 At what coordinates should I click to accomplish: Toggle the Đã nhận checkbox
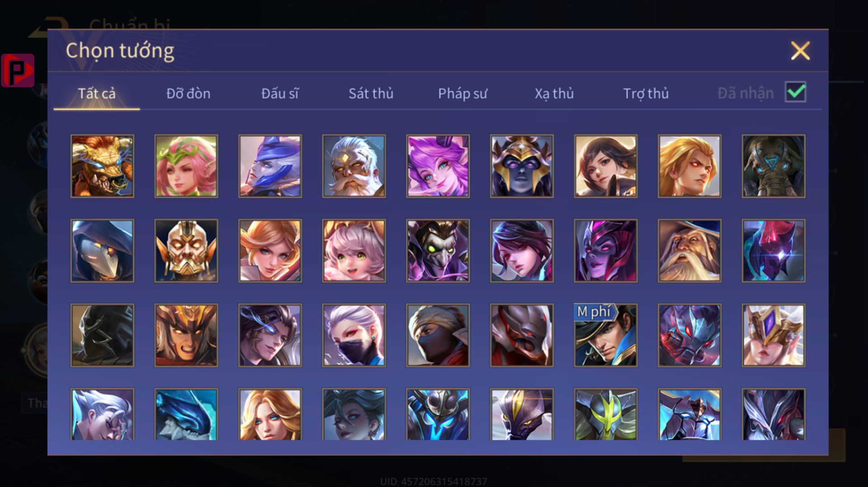click(796, 92)
